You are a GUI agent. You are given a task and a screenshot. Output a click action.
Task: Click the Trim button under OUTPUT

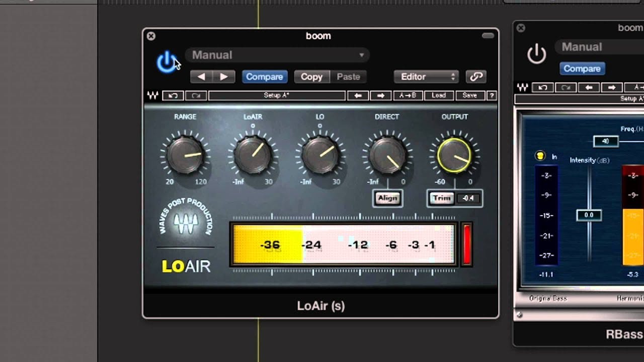441,198
